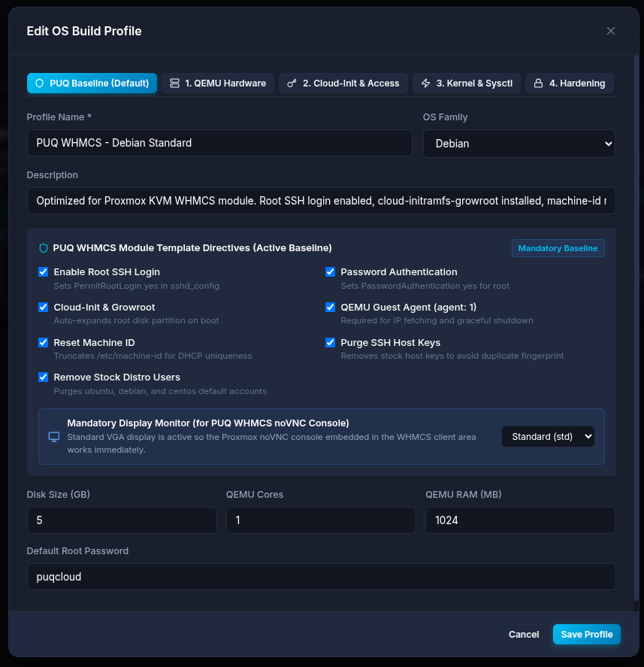Close the Edit OS Build Profile dialog
Screen dimensions: 644x667
tap(610, 31)
